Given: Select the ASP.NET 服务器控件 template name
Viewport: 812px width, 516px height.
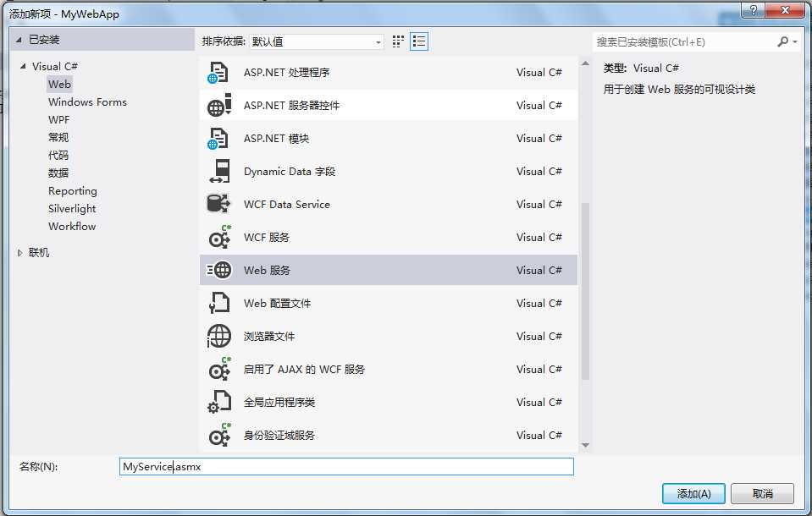Looking at the screenshot, I should (291, 106).
